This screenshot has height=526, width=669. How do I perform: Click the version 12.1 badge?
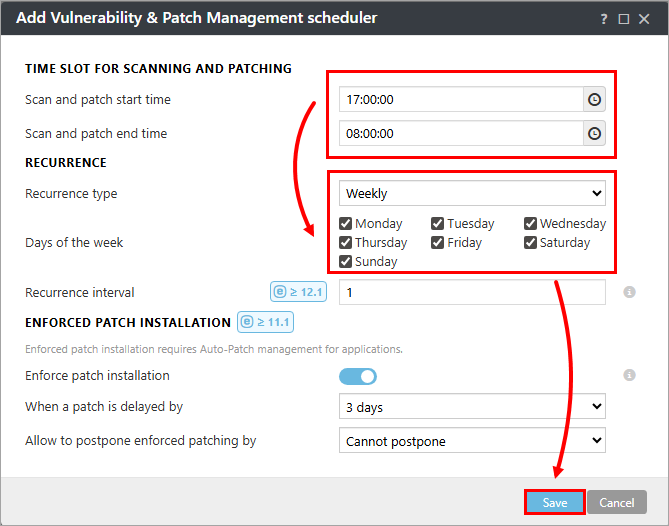(x=299, y=292)
